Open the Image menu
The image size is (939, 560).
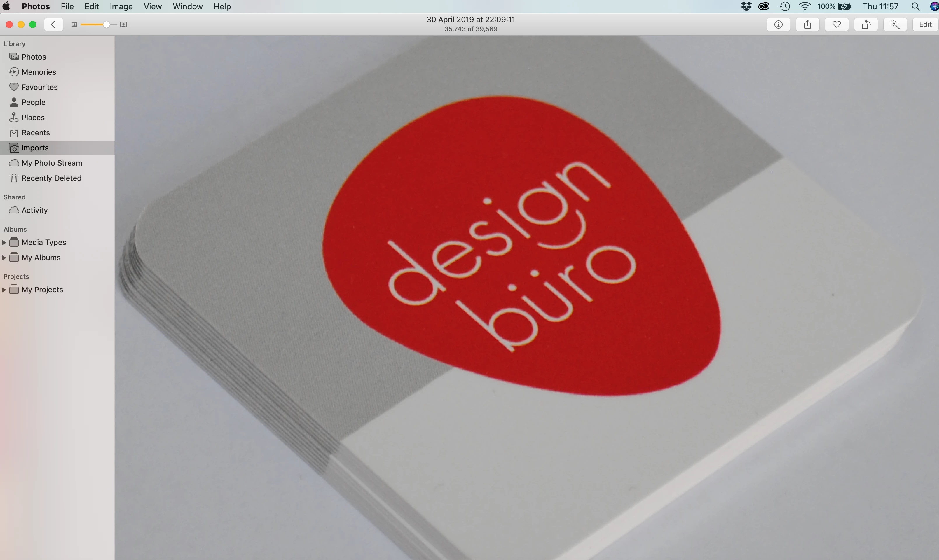click(x=121, y=6)
